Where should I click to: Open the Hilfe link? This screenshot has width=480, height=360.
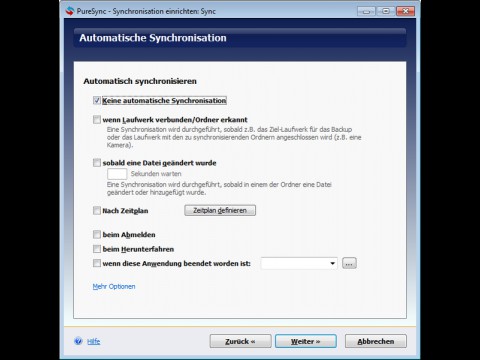pyautogui.click(x=94, y=341)
